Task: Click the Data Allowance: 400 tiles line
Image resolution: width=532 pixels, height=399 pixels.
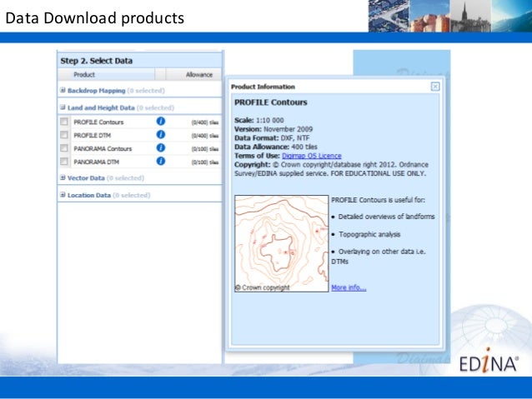Action: [x=276, y=147]
